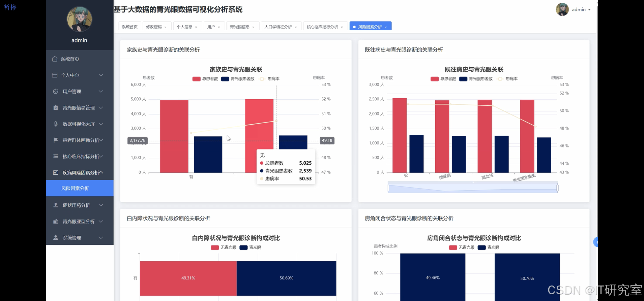Click the navy 青光眼患者数 bar for 有
Viewport: 644px width, 301px height.
[x=208, y=155]
